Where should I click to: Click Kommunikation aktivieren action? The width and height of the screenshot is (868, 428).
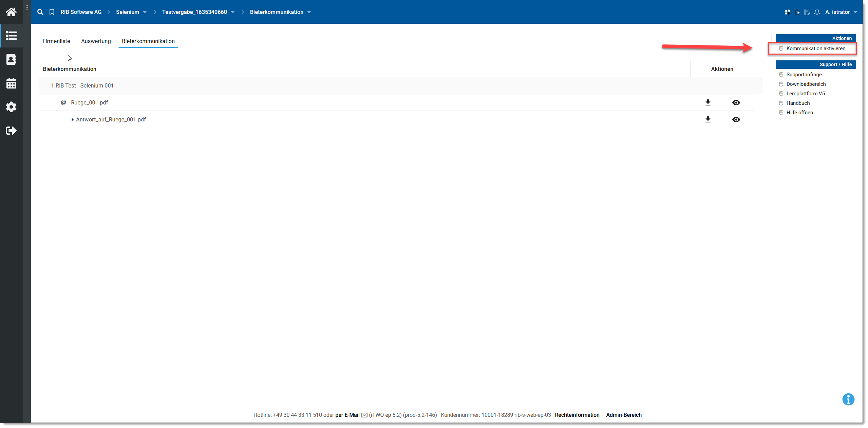coord(815,48)
